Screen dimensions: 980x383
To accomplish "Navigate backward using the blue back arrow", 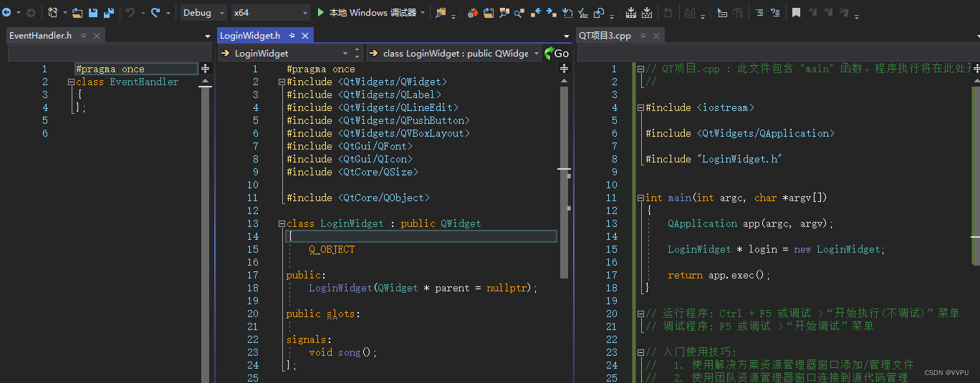I will (x=6, y=12).
